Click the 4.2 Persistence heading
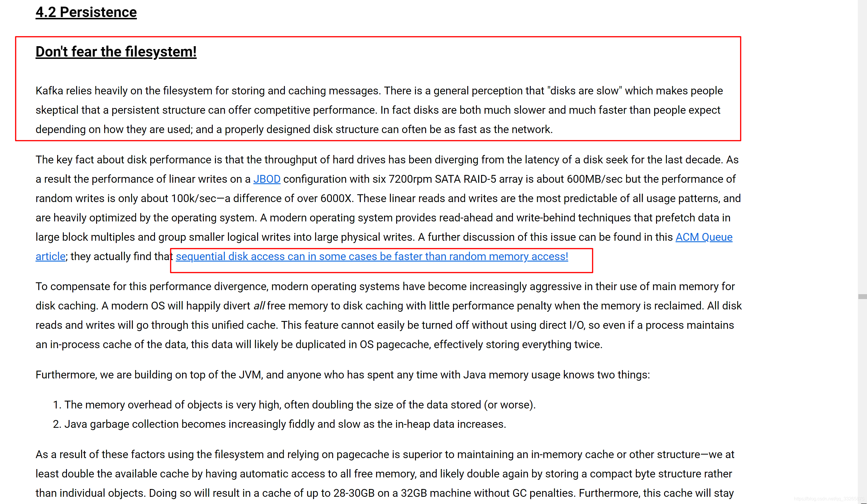The width and height of the screenshot is (867, 504). (x=86, y=12)
